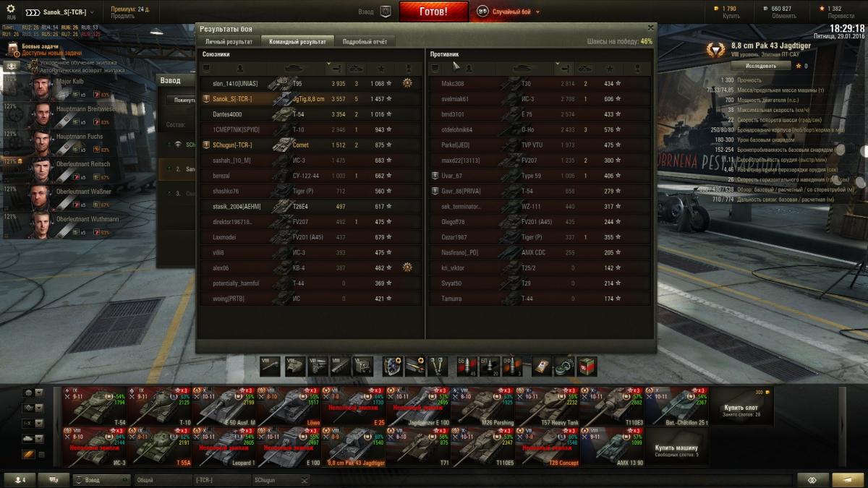Select the ОФ high-explosive shell slot

(513, 366)
